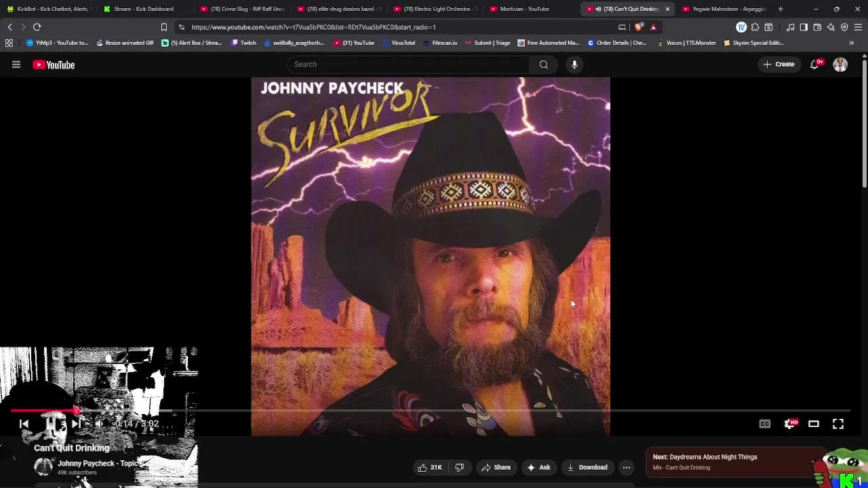This screenshot has width=868, height=488.
Task: Open Twitch bookmark
Action: tap(243, 43)
